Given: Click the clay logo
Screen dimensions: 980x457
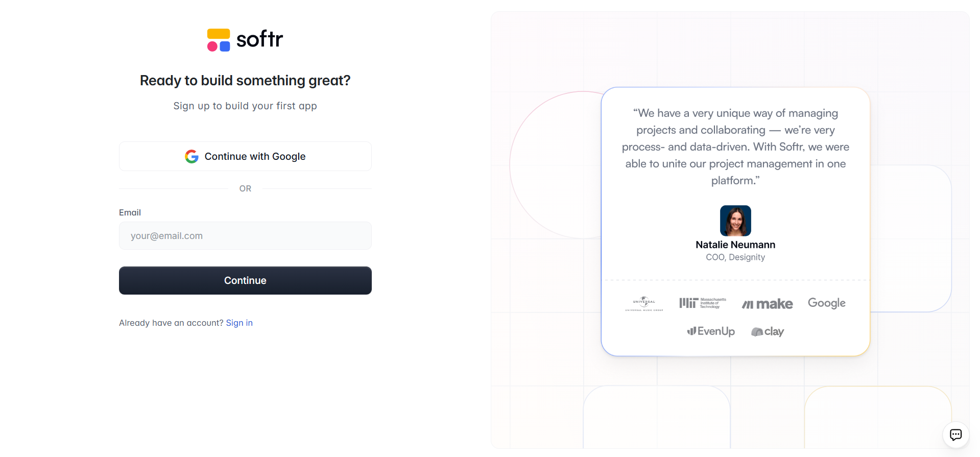Looking at the screenshot, I should coord(767,331).
